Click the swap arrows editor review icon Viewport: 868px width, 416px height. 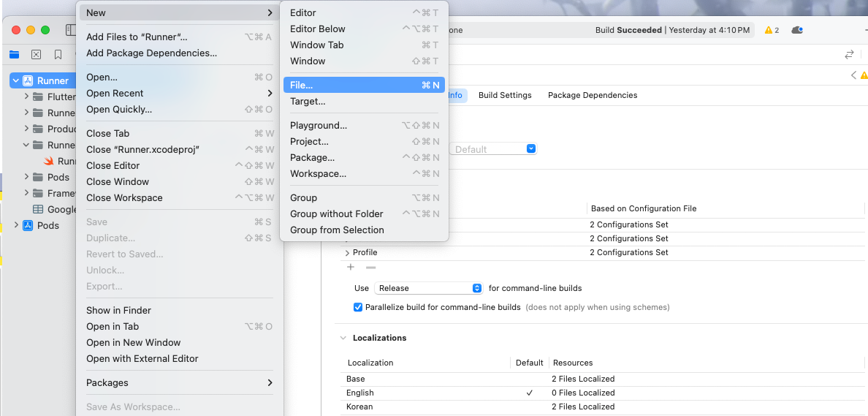coord(849,54)
